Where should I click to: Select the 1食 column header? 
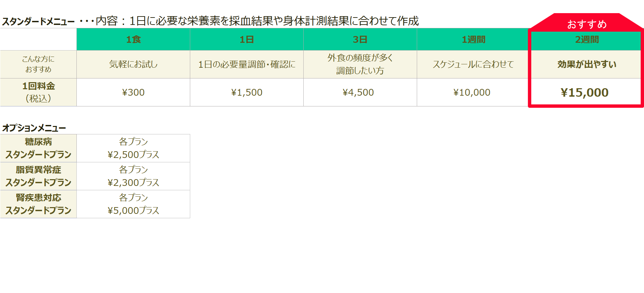(133, 39)
